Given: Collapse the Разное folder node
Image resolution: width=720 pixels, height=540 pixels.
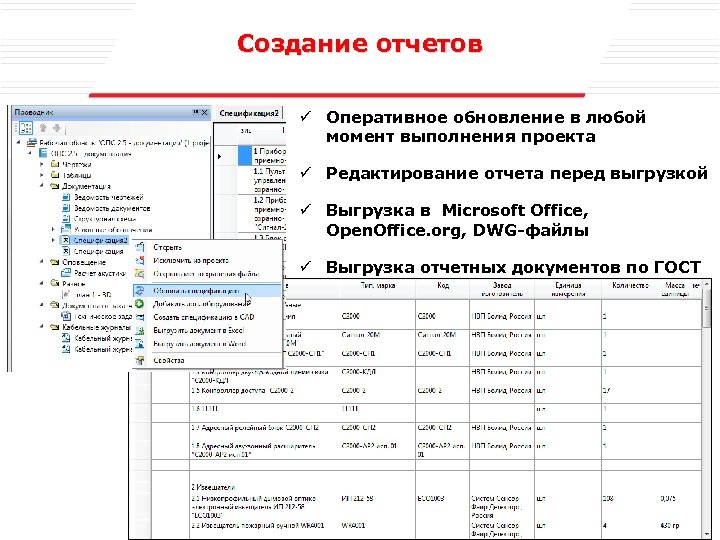Looking at the screenshot, I should (42, 283).
